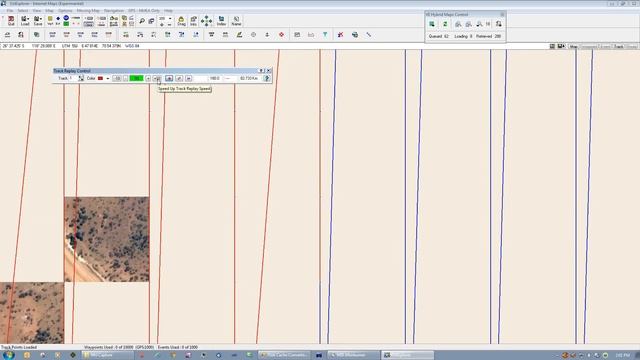Close the Track Replay Control window
Image resolution: width=640 pixels, height=360 pixels.
269,71
